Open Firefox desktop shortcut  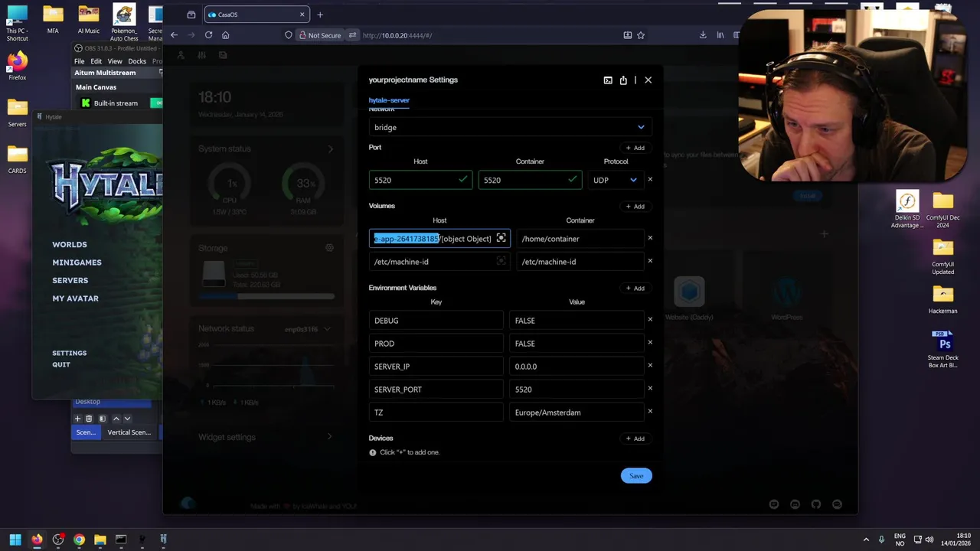click(x=17, y=66)
